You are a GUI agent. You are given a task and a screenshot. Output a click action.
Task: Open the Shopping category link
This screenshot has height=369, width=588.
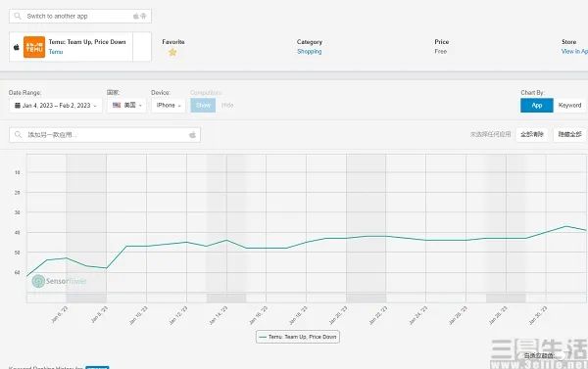310,51
